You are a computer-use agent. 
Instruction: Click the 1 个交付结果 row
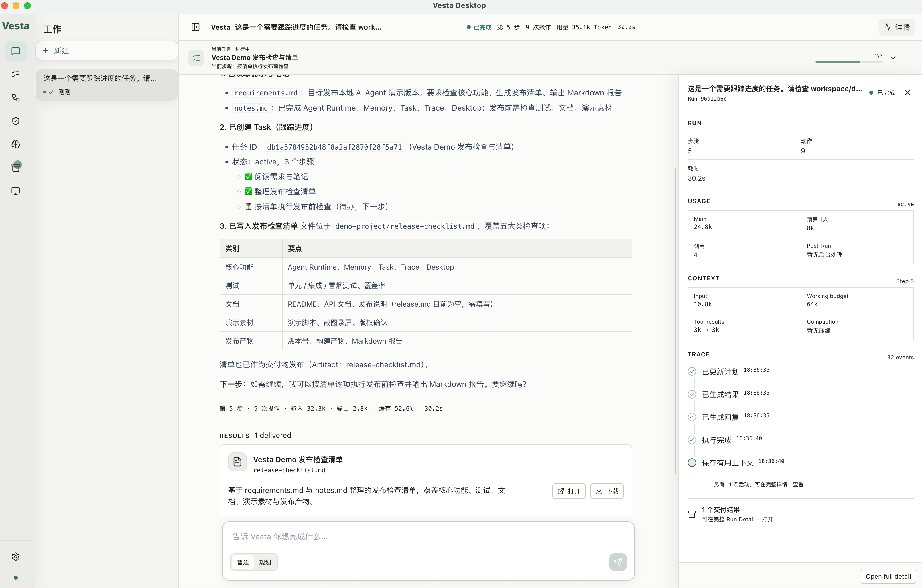click(801, 514)
